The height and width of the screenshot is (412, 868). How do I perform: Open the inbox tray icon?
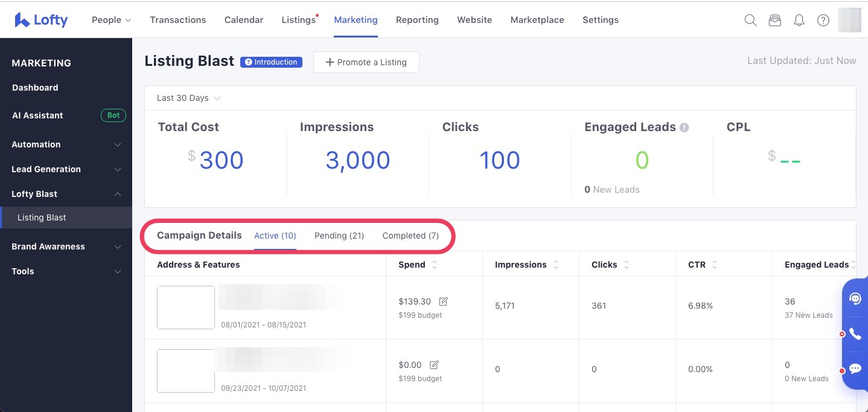775,20
